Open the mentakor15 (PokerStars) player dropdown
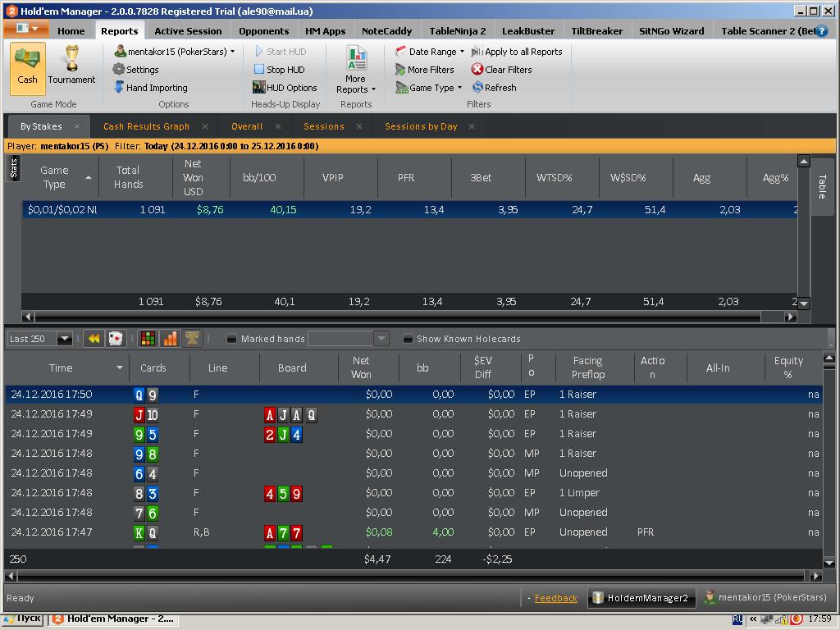 tap(175, 52)
